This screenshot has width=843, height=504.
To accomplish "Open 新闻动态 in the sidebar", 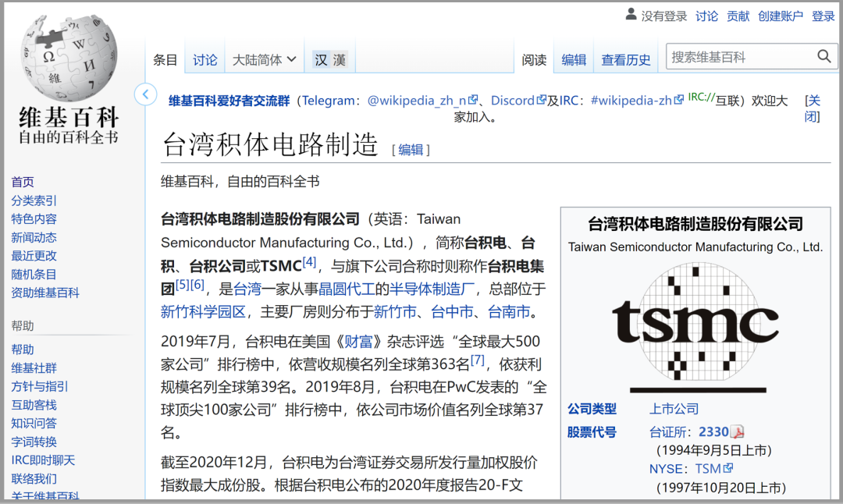I will tap(34, 237).
